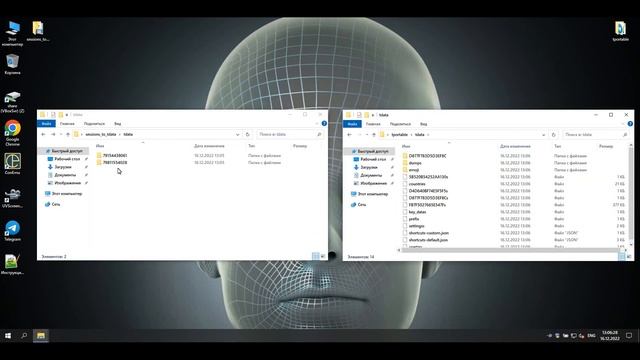
Task: Select first folder starting 7915 in left window
Action: point(115,156)
